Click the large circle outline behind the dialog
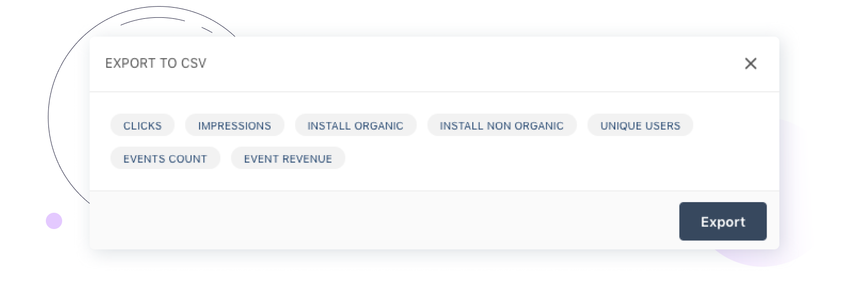Screen dimensions: 868x284 49,117
